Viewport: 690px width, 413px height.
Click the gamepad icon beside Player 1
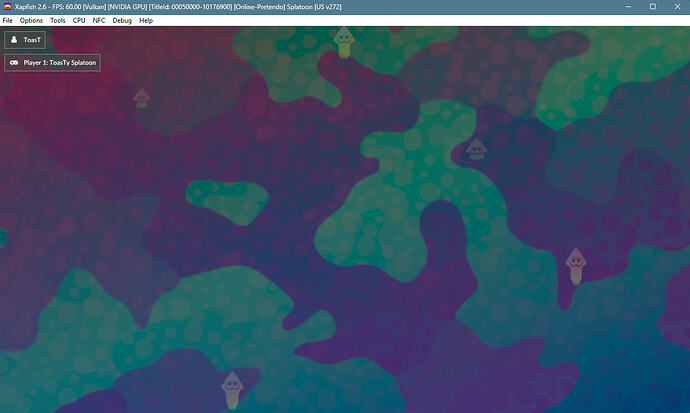pos(14,62)
